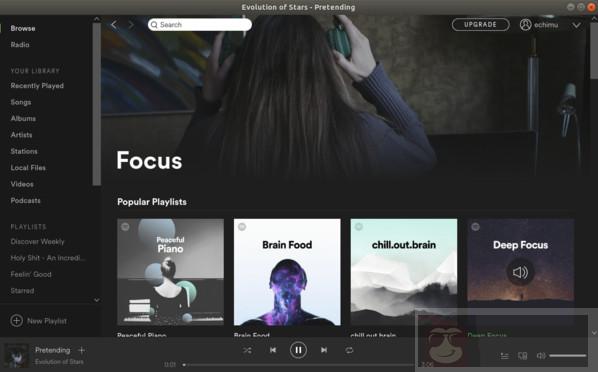
Task: Open Radio in the sidebar
Action: (x=20, y=45)
